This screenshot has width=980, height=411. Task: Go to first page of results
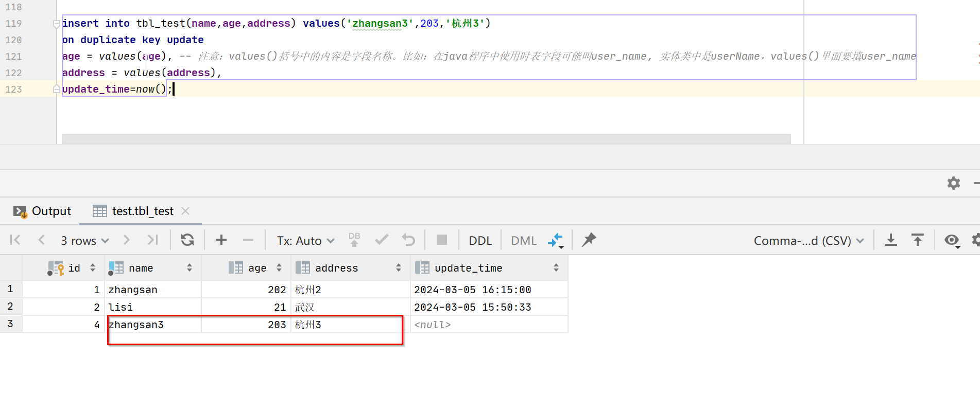pos(15,240)
